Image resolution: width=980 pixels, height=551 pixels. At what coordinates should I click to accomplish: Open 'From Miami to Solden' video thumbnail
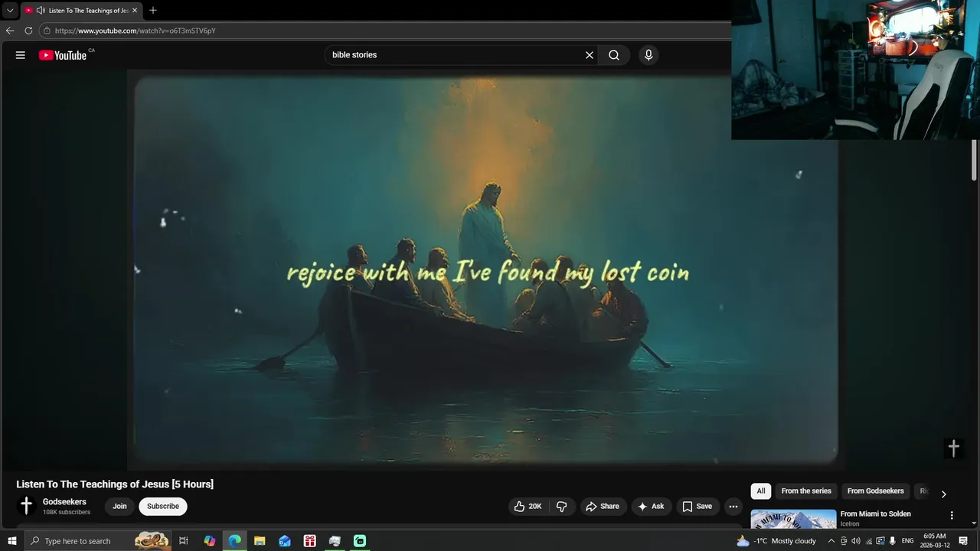793,519
